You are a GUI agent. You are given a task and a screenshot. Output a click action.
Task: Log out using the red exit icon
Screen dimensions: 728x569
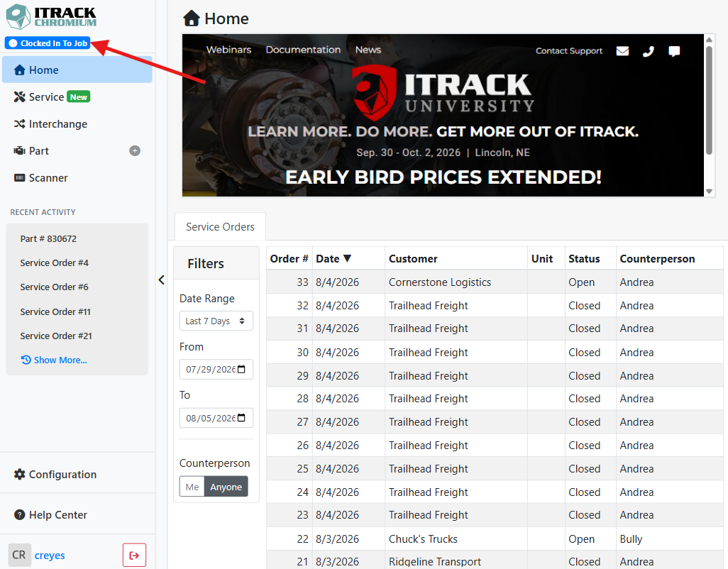click(134, 555)
